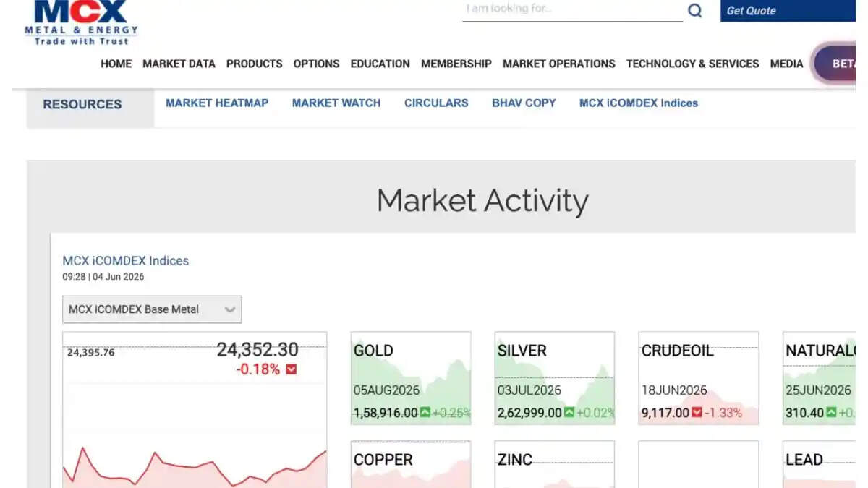Screen dimensions: 868x488
Task: Click the red down arrow on CRUDEOIL card
Action: (697, 413)
